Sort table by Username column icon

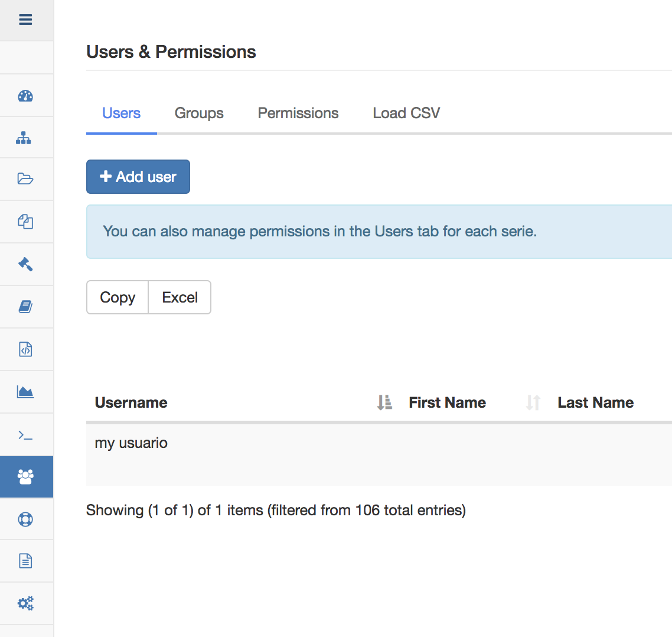[384, 402]
